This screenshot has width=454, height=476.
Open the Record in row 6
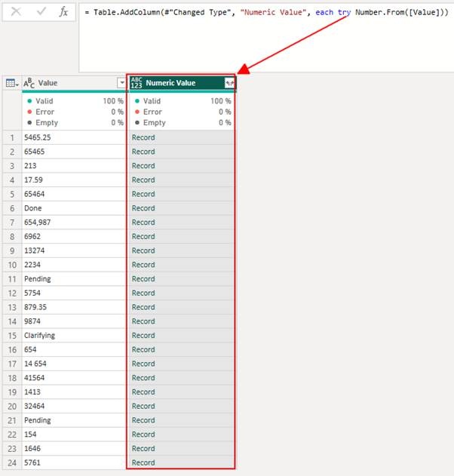[x=143, y=208]
